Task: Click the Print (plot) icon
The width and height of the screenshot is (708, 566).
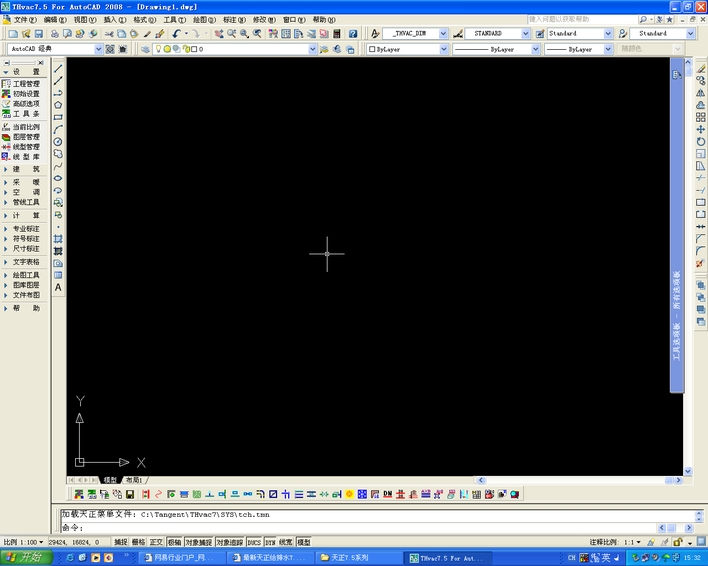Action: (55, 33)
